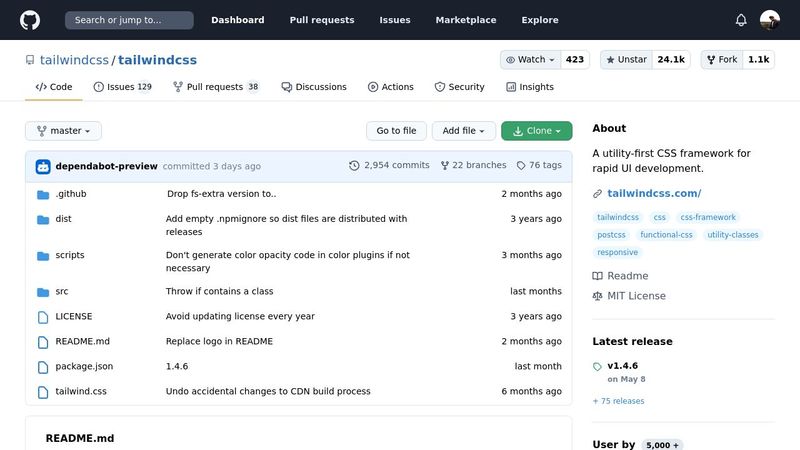The image size is (800, 450).
Task: Go to the Discussions tab
Action: [314, 87]
